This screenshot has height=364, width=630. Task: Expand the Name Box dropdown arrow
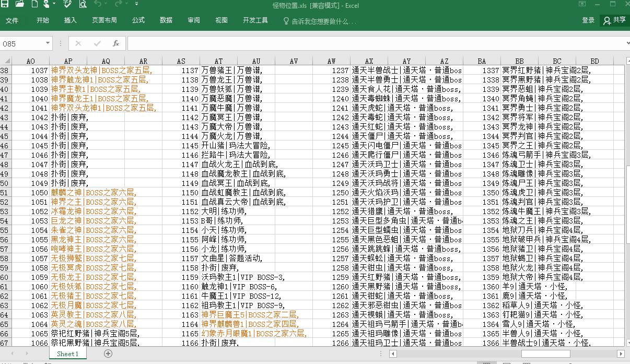click(48, 44)
